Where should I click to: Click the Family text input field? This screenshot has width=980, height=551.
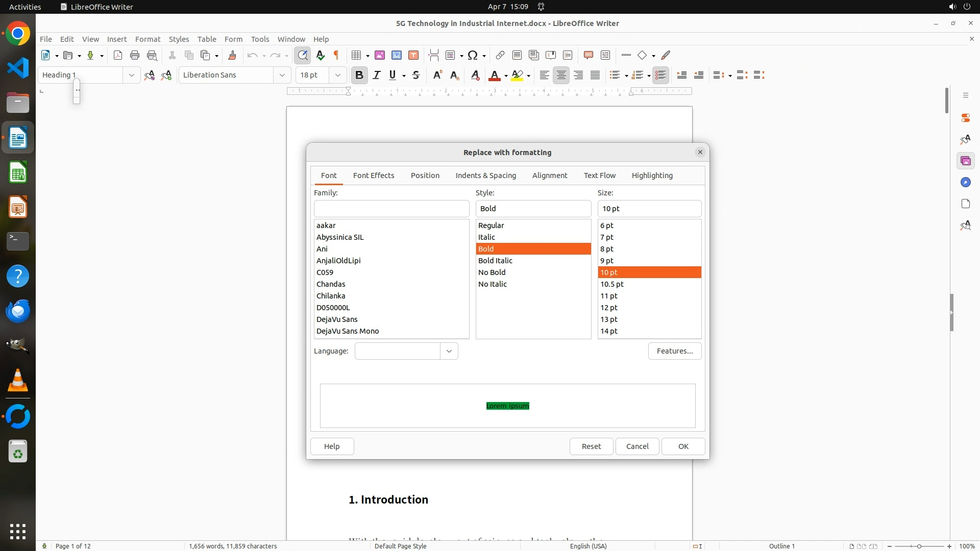coord(391,209)
